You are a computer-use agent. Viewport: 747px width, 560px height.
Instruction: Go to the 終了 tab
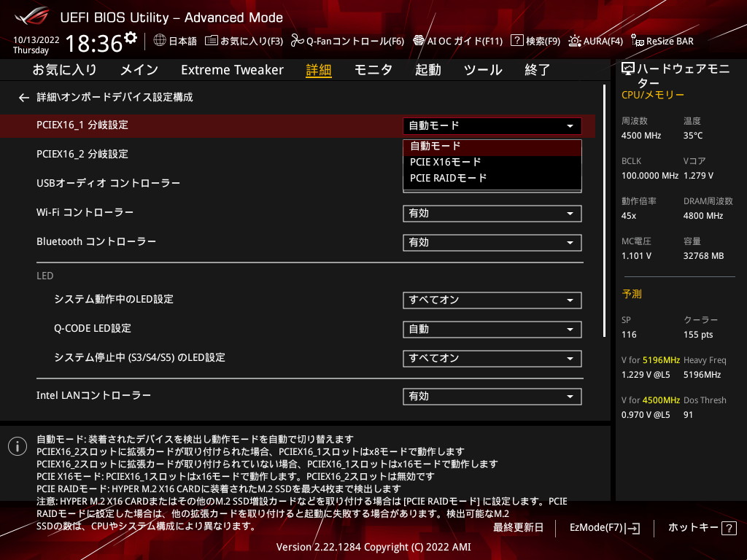pyautogui.click(x=538, y=70)
